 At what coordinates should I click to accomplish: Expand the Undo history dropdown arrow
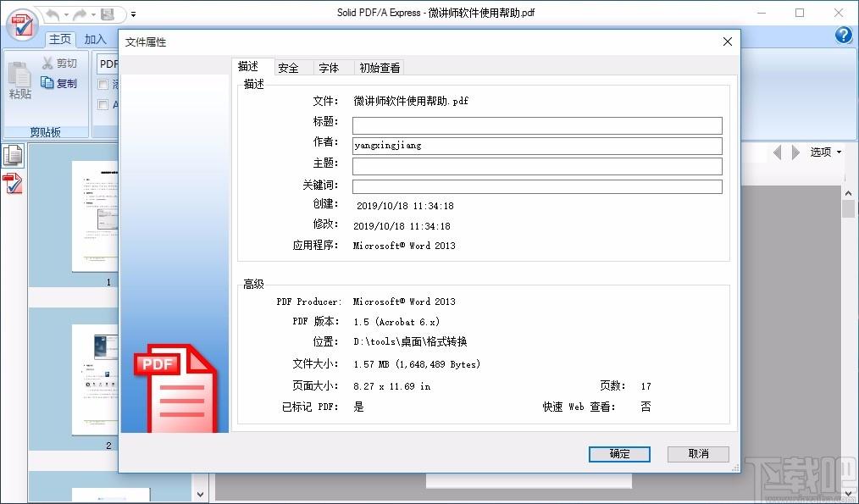66,14
